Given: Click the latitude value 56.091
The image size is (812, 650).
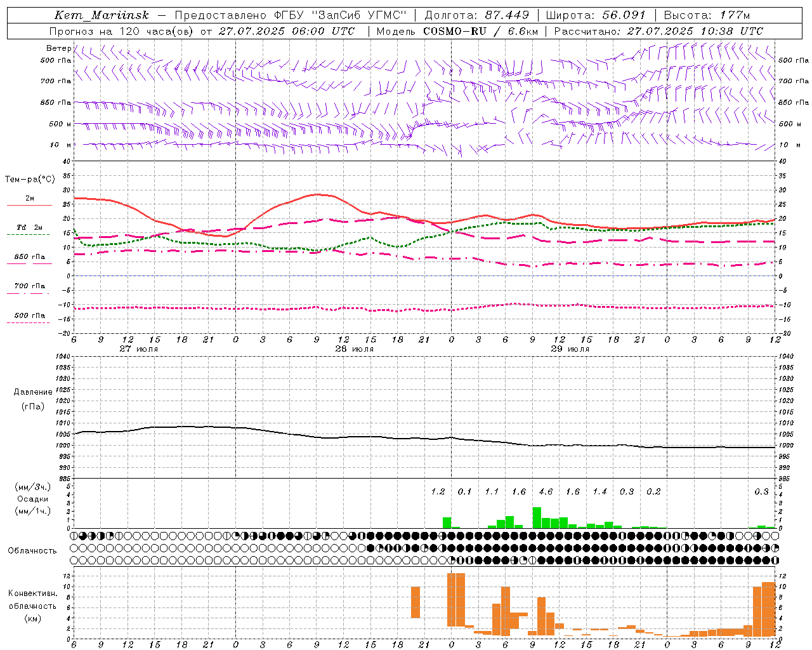Looking at the screenshot, I should pyautogui.click(x=624, y=15).
